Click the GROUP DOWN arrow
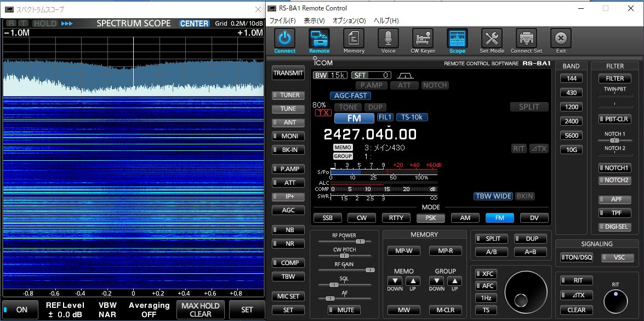Viewport: 644px width, 321px height. click(437, 281)
